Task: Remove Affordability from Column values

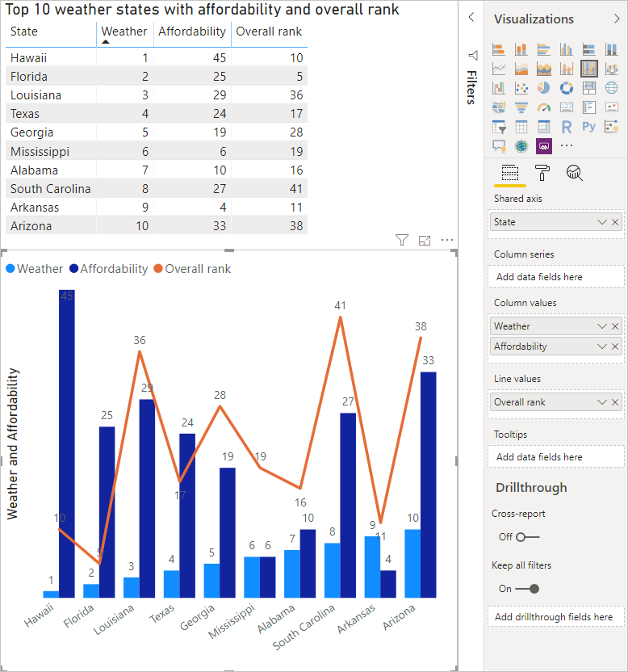Action: 615,346
